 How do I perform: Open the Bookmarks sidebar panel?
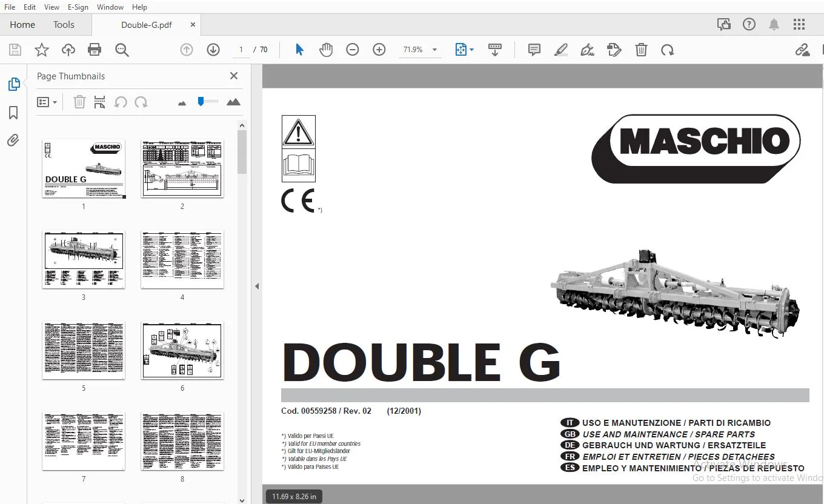[x=13, y=113]
